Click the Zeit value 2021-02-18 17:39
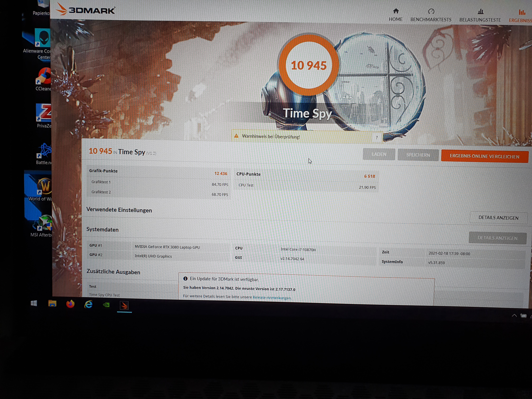This screenshot has width=532, height=399. (449, 253)
